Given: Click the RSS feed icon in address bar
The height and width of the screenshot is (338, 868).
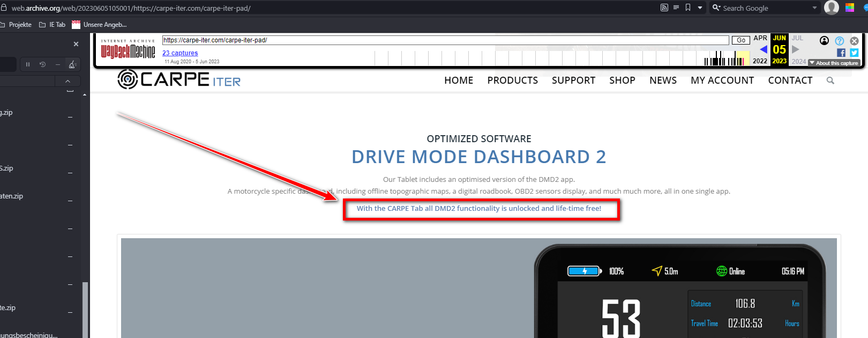Looking at the screenshot, I should [x=664, y=8].
